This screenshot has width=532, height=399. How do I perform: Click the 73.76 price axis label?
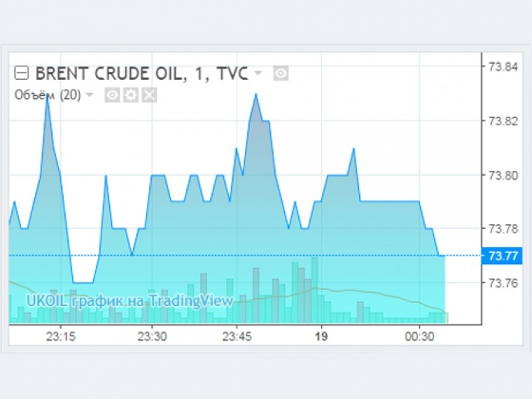[x=503, y=283]
